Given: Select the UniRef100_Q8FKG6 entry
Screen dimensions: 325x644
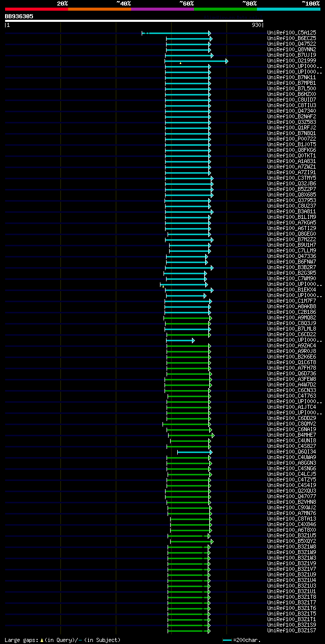Looking at the screenshot, I should (x=291, y=150).
